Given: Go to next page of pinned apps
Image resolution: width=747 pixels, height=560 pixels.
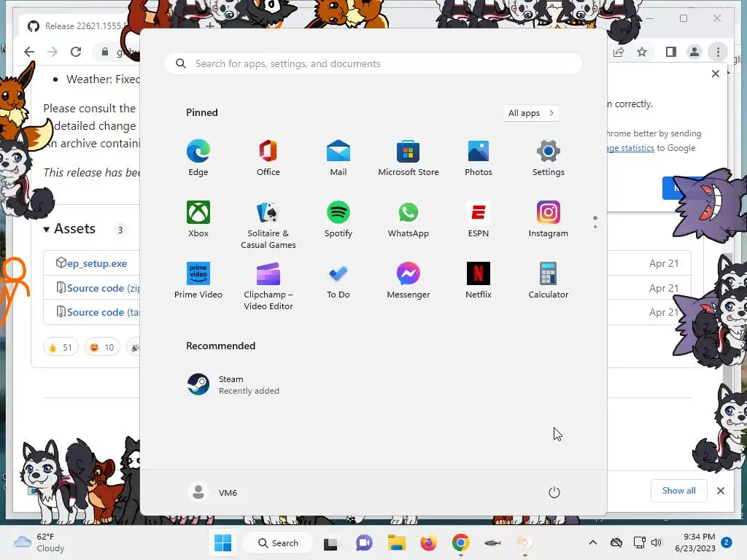Looking at the screenshot, I should coord(595,226).
